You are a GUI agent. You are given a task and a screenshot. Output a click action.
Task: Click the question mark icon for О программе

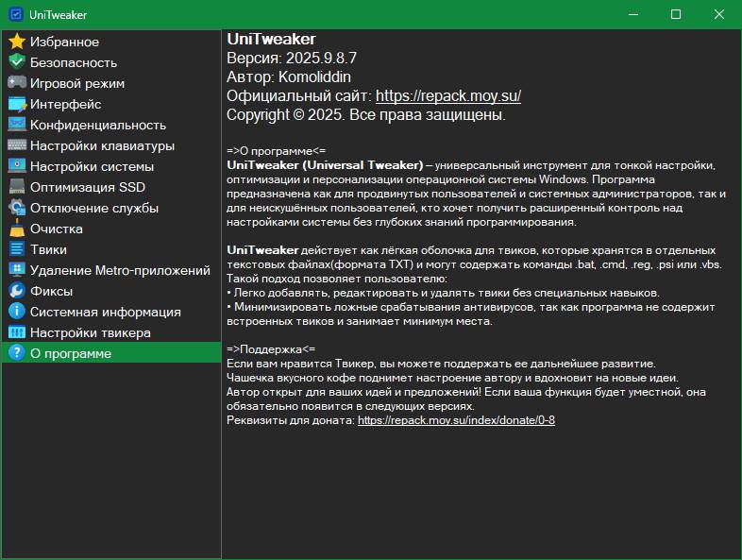pos(17,352)
